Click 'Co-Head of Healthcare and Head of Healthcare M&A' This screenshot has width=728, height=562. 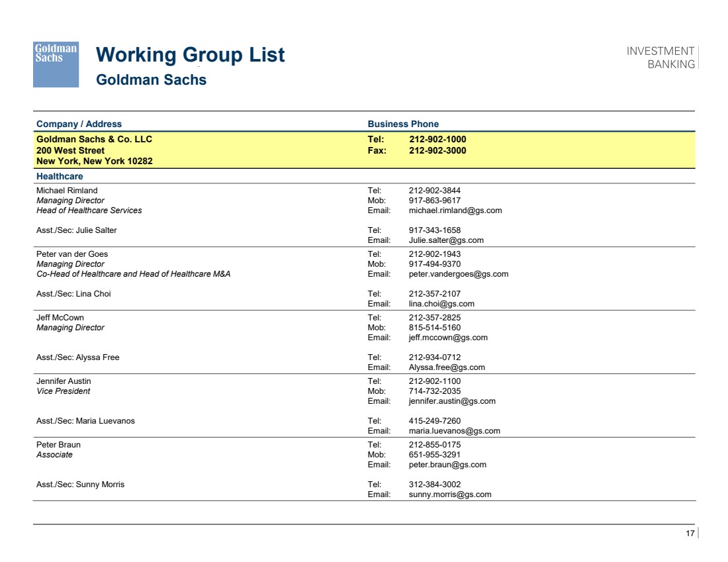pyautogui.click(x=133, y=274)
